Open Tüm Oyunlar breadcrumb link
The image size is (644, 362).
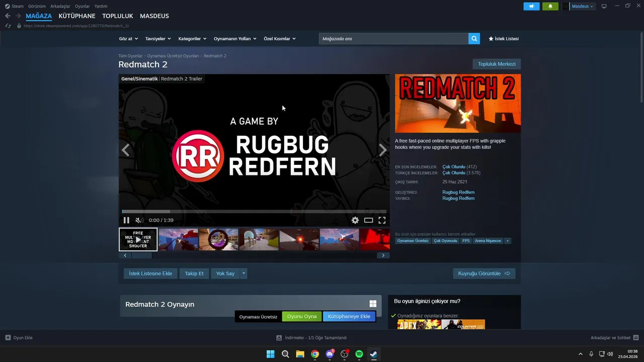130,56
